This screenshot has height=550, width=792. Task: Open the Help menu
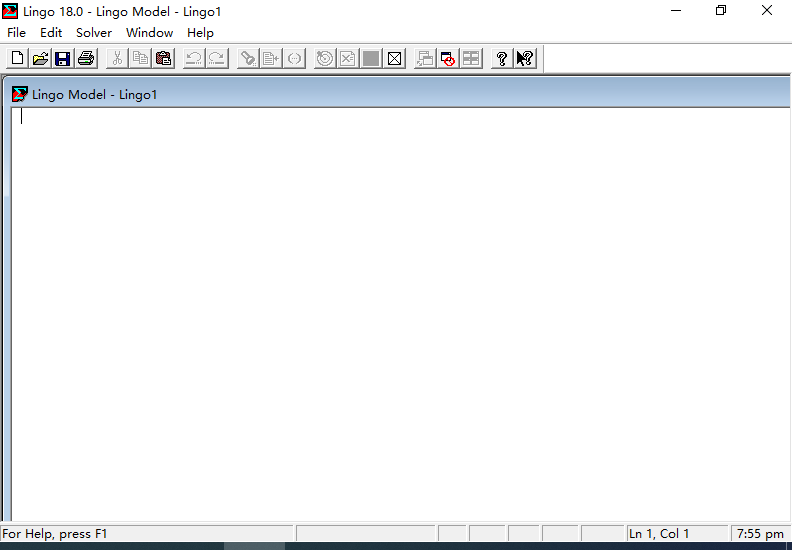click(201, 33)
